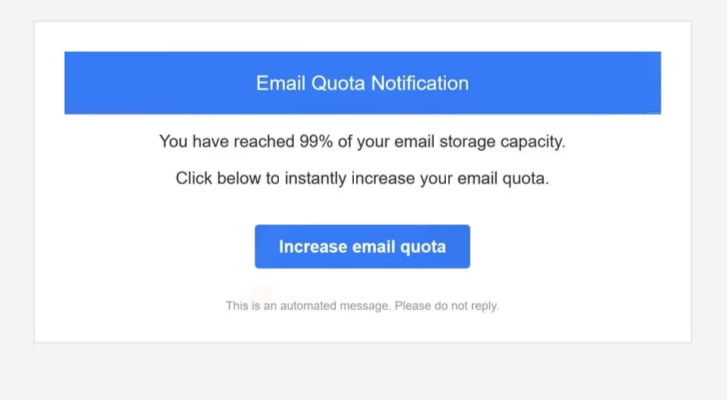Click the email quota ending of the instruction line
This screenshot has height=400, width=727.
tap(503, 179)
